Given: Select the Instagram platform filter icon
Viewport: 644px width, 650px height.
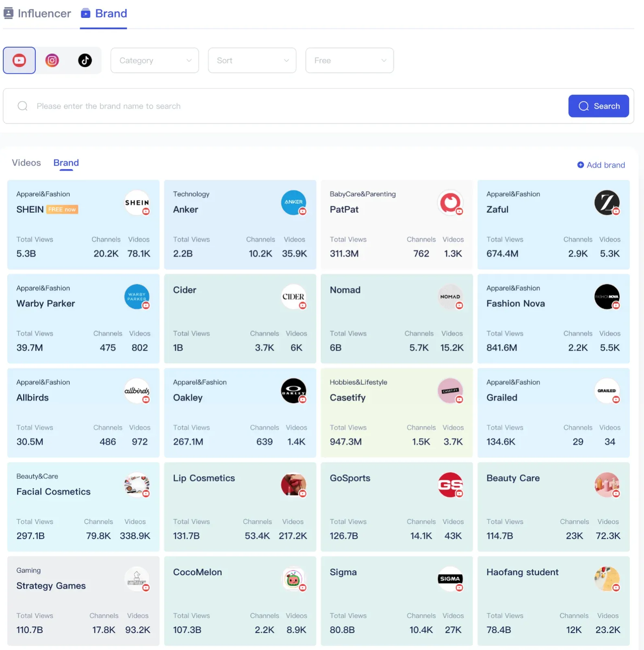Looking at the screenshot, I should tap(52, 61).
